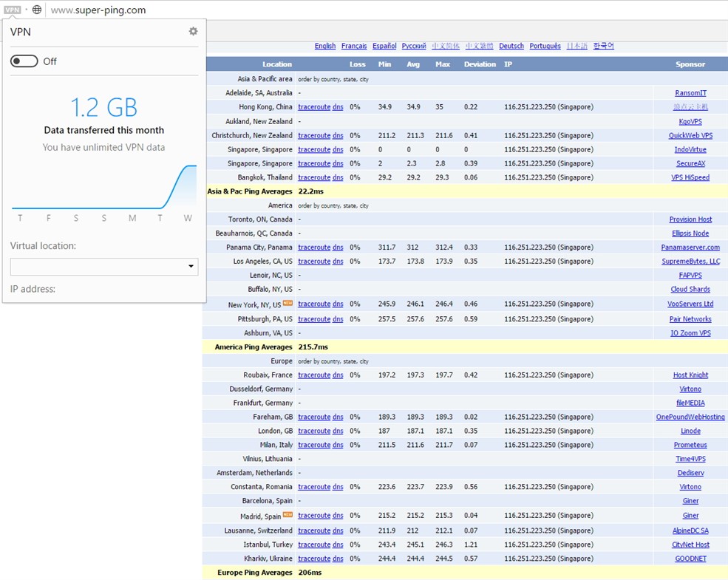Click dns for Fareham, GB
728x580 pixels.
point(338,417)
